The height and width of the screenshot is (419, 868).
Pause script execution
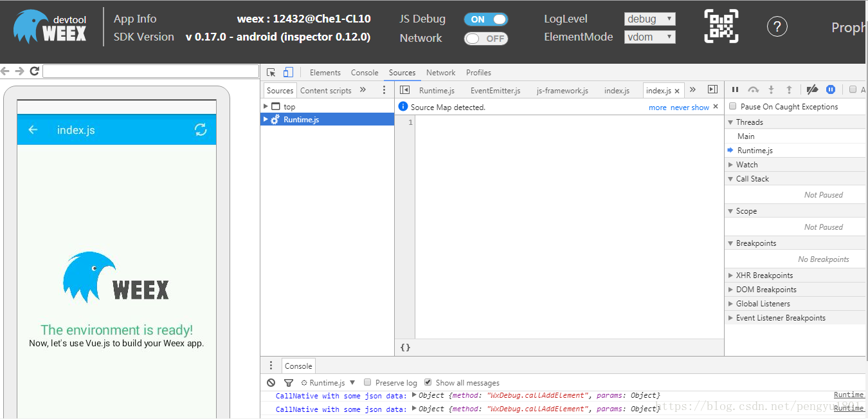click(x=736, y=90)
